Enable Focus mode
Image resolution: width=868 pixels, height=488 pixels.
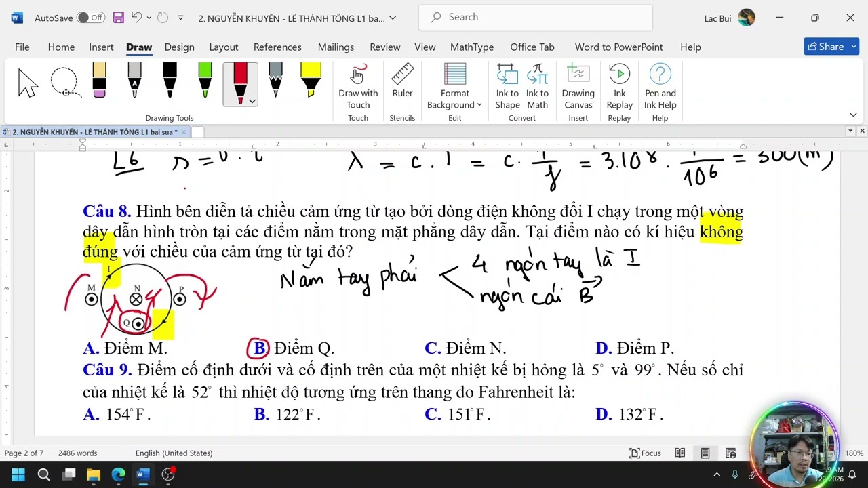(x=645, y=453)
